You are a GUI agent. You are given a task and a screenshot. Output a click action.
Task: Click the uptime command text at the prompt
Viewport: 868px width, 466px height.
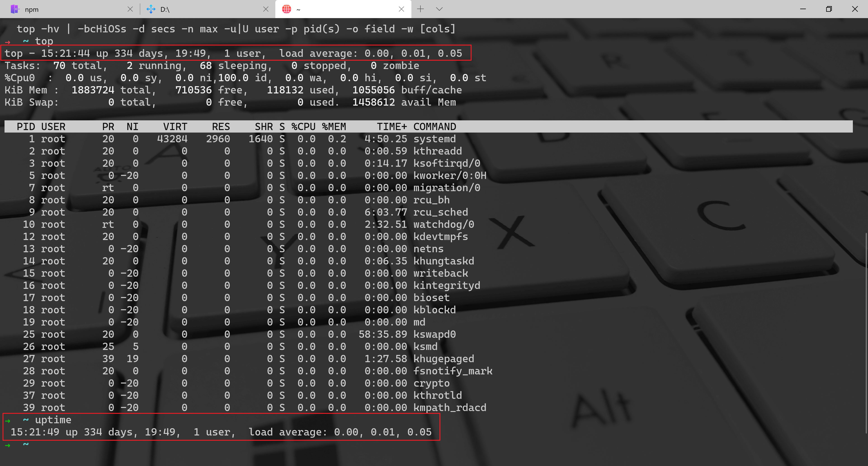pos(53,420)
